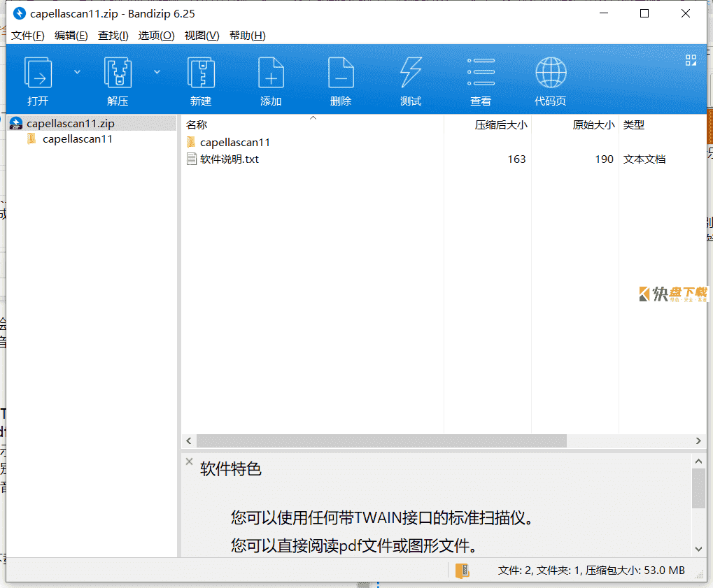Select 软件说明.txt in file list
This screenshot has width=713, height=588.
tap(230, 159)
